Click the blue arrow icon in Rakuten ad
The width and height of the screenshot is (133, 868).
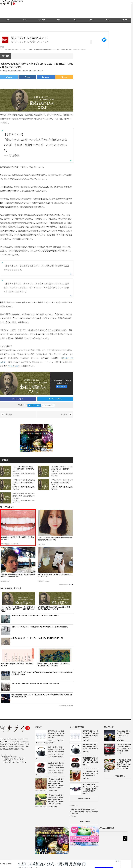click(104, 40)
